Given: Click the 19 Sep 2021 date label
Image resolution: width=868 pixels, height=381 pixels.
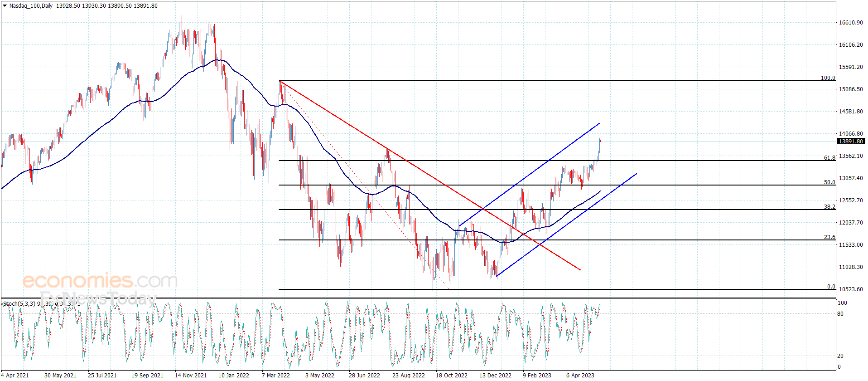Looking at the screenshot, I should (147, 375).
